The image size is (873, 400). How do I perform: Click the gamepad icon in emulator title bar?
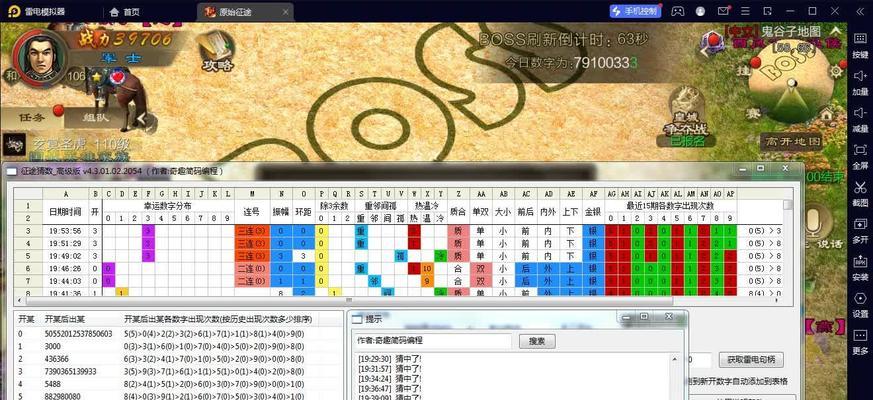(x=678, y=11)
